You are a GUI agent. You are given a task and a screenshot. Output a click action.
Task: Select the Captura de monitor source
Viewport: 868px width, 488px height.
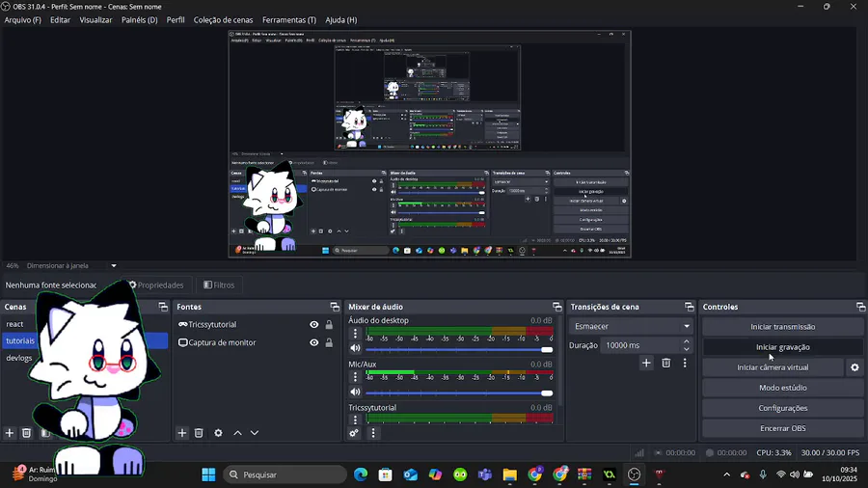click(x=222, y=342)
